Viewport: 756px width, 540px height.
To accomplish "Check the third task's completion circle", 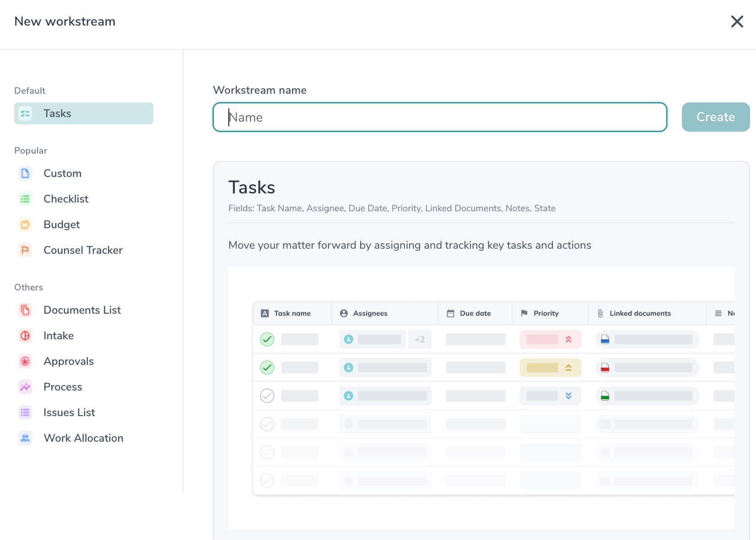I will (267, 396).
